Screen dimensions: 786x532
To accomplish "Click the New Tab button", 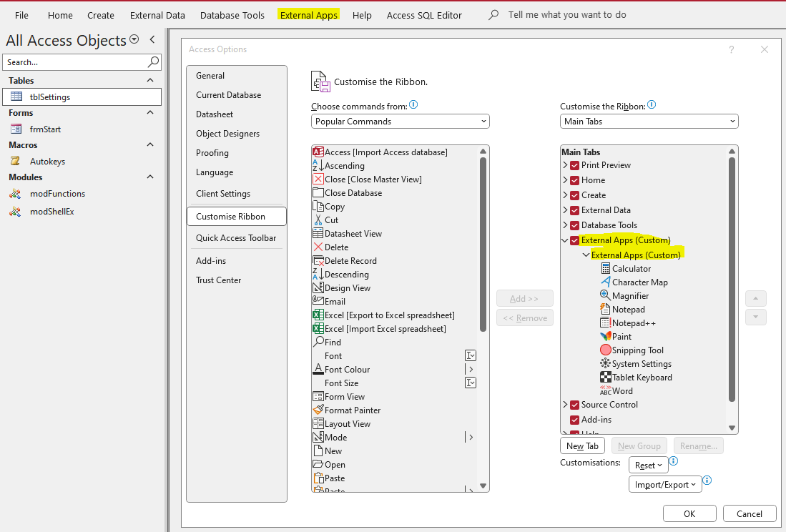I will (582, 446).
